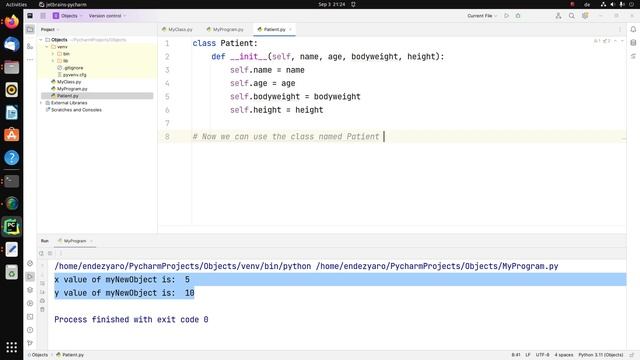The width and height of the screenshot is (640, 360).
Task: Change the 4 spaces indent setting
Action: click(x=564, y=355)
